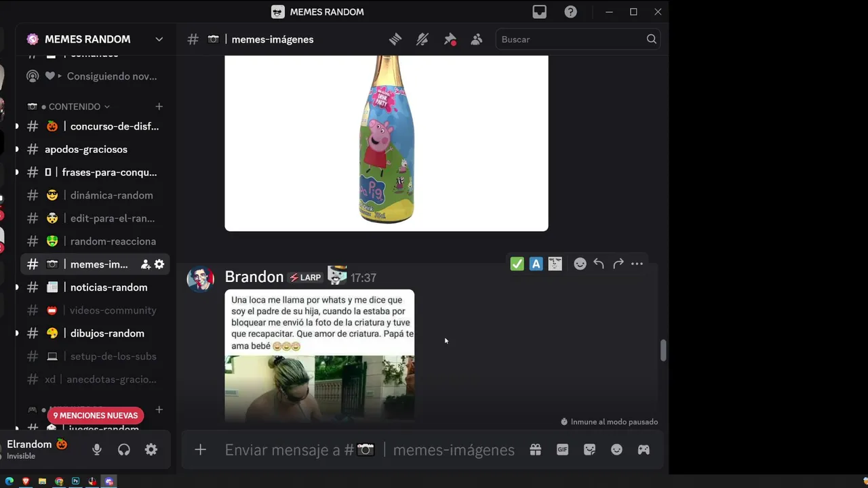Open Peppa Pig bottle image
Screen dimensions: 868x488
coord(387,143)
